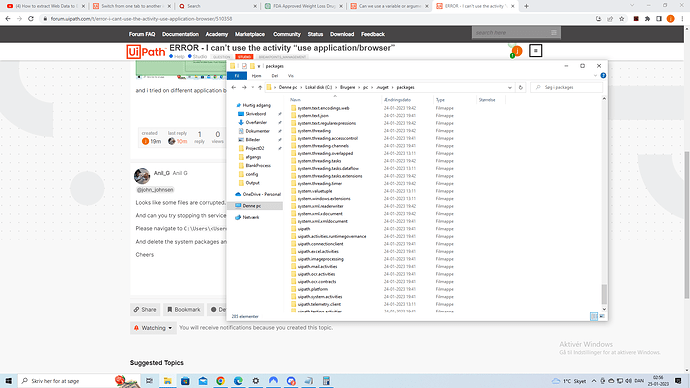Select the system.valuetuple folder
This screenshot has width=690, height=388.
point(315,191)
